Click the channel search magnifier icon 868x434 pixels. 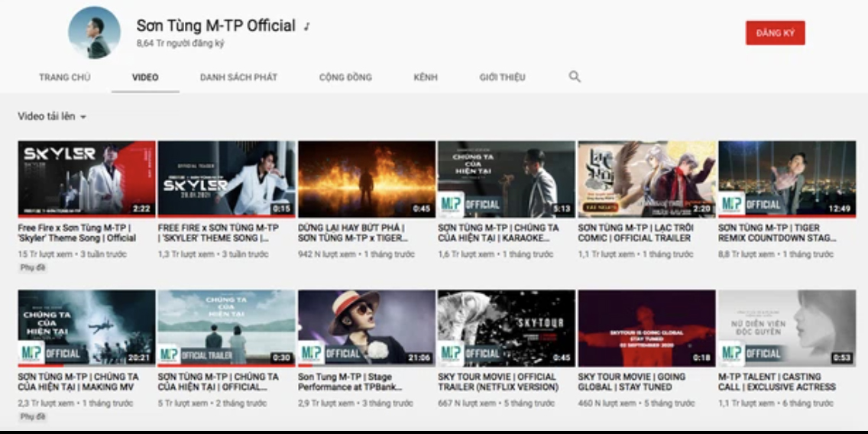(575, 77)
